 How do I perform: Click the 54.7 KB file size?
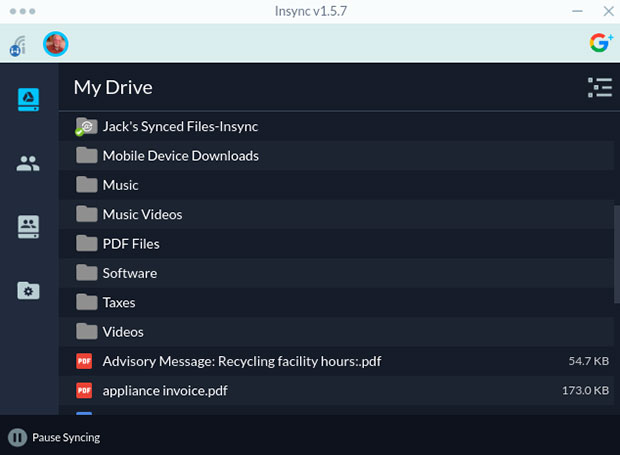(589, 361)
